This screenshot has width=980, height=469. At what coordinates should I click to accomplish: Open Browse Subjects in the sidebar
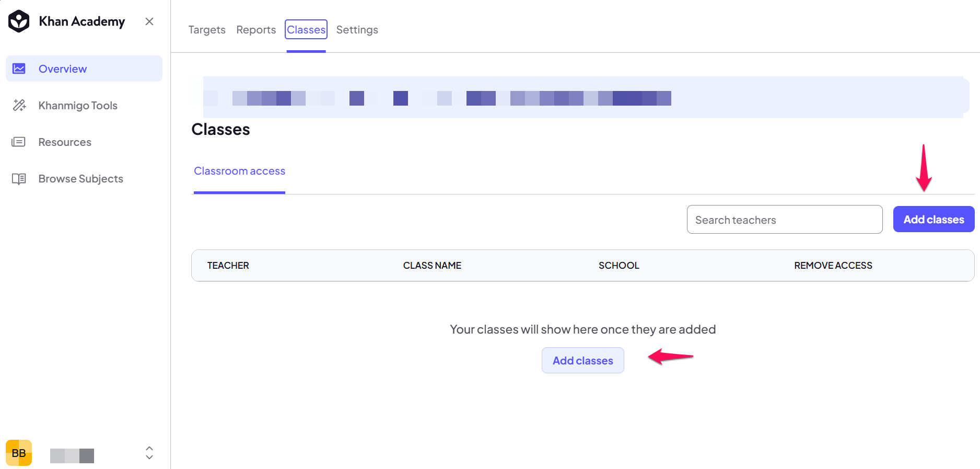click(84, 179)
